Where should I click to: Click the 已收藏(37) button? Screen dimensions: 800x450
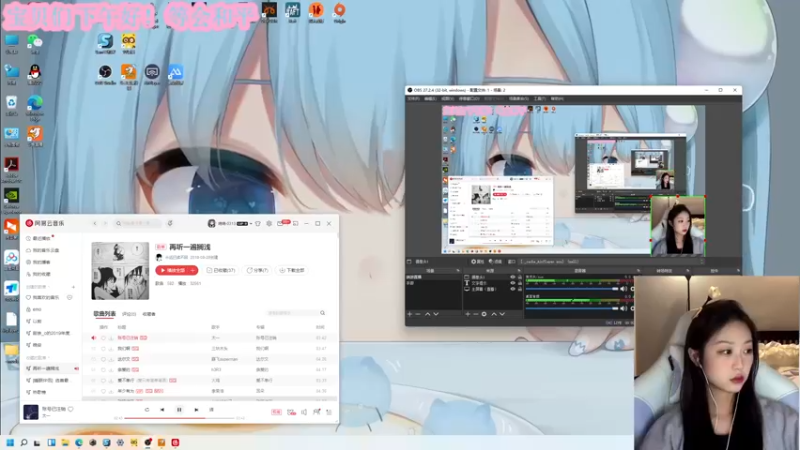click(221, 270)
